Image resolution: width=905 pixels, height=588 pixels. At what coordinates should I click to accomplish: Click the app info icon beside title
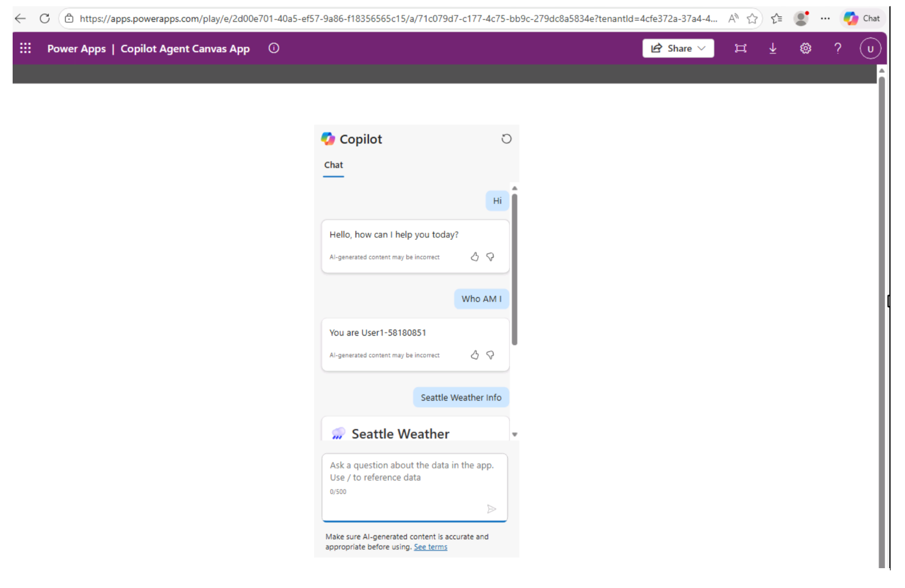(274, 48)
